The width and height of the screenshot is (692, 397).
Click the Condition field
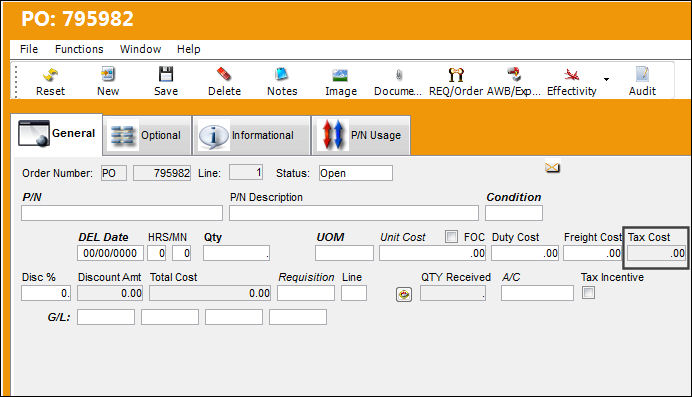point(514,213)
